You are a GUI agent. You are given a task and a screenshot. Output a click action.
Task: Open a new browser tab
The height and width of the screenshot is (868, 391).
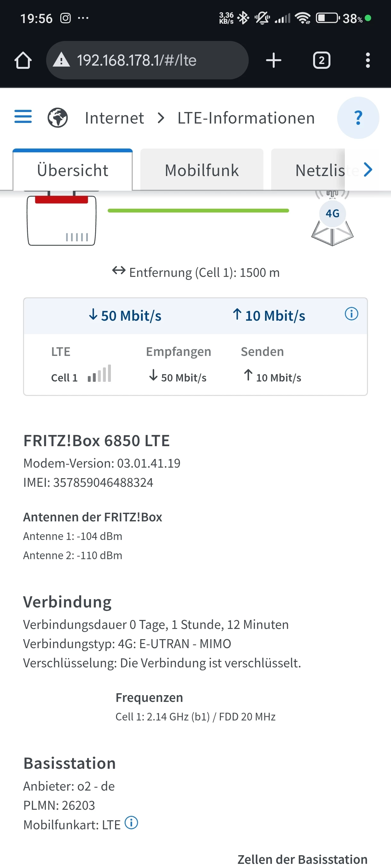tap(273, 61)
